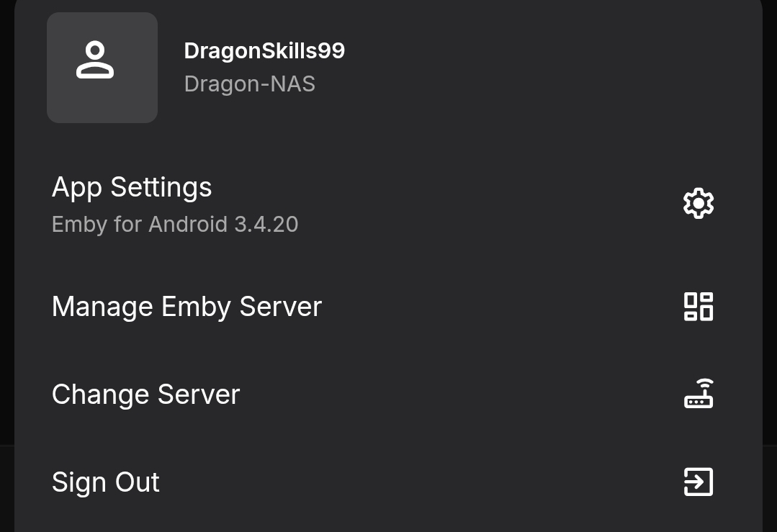Tap the word Settings in App Settings
This screenshot has width=777, height=532.
coord(161,187)
